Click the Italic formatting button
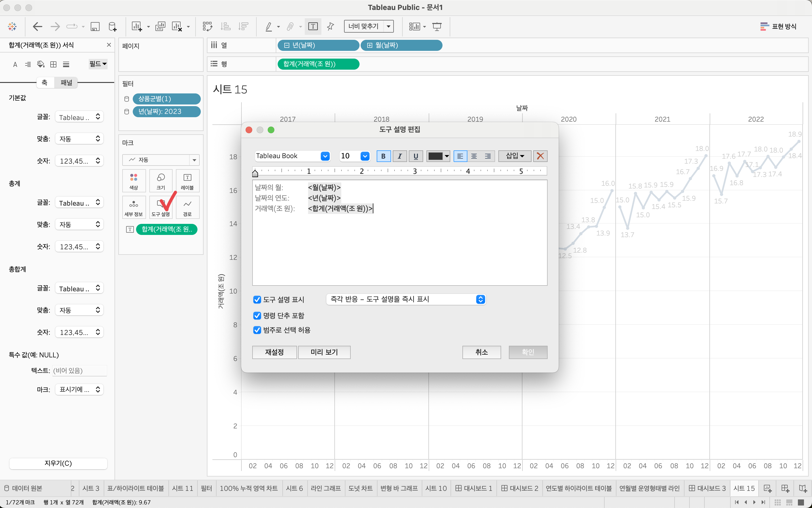 tap(400, 156)
